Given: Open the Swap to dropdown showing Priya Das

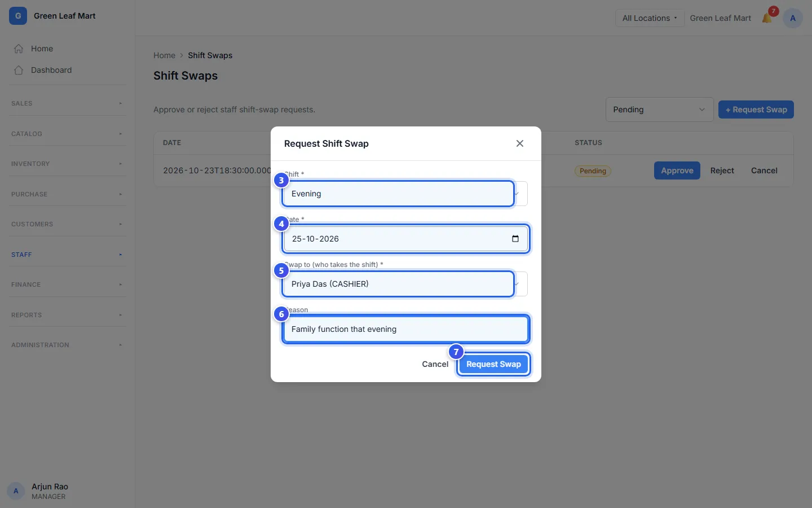Looking at the screenshot, I should click(x=406, y=284).
